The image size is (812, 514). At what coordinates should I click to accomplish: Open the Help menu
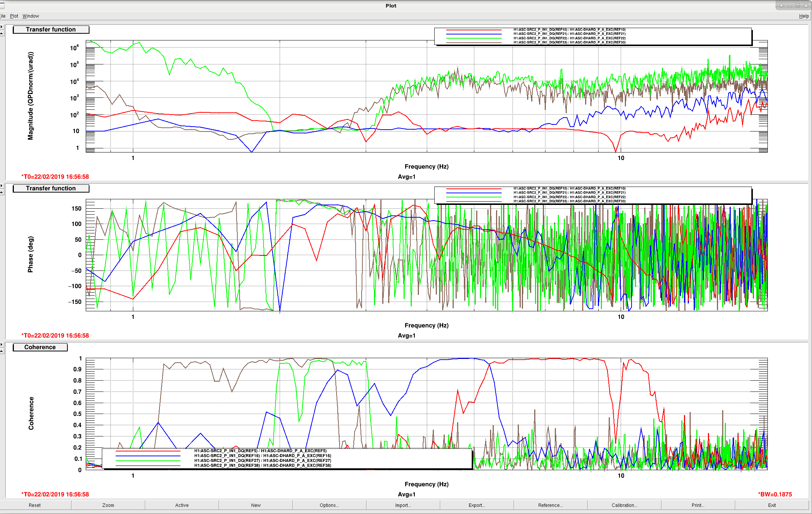click(x=804, y=16)
